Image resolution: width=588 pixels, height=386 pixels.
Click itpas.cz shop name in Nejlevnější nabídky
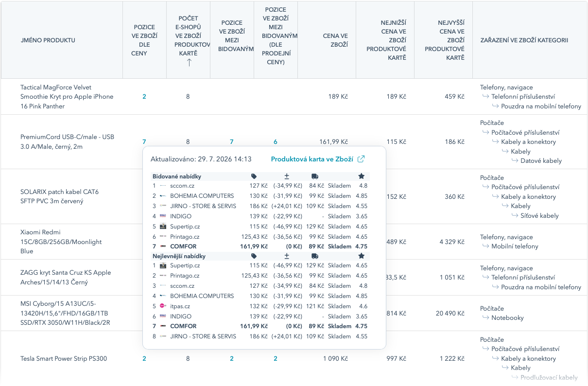[x=180, y=306]
